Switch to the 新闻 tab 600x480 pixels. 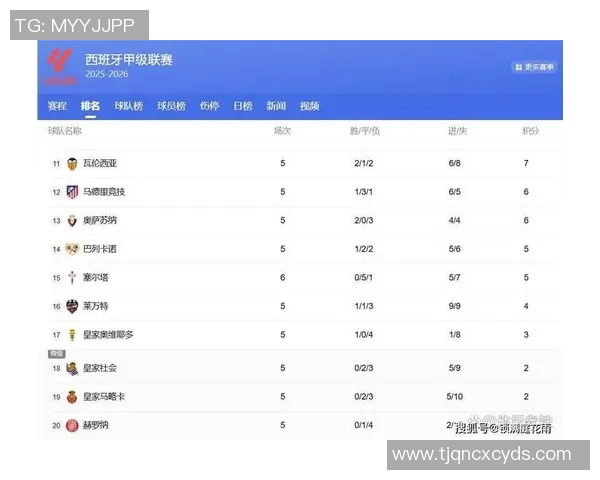(276, 106)
